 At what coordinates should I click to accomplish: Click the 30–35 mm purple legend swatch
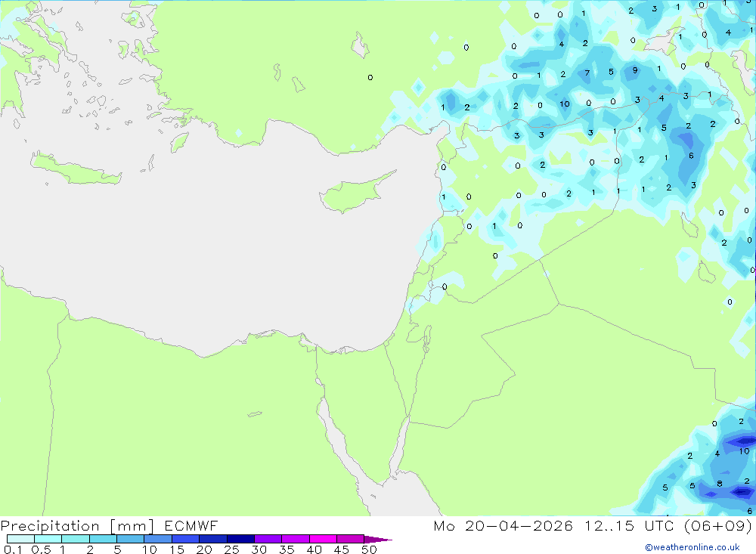268,539
